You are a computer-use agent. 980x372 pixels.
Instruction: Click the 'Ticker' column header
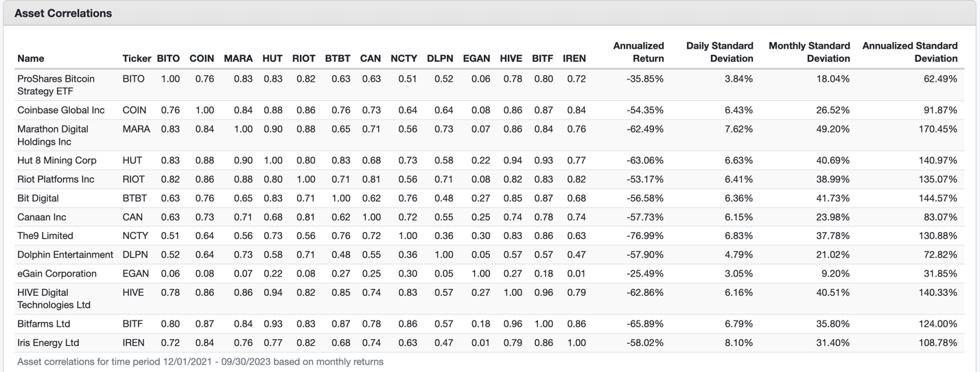click(x=137, y=58)
